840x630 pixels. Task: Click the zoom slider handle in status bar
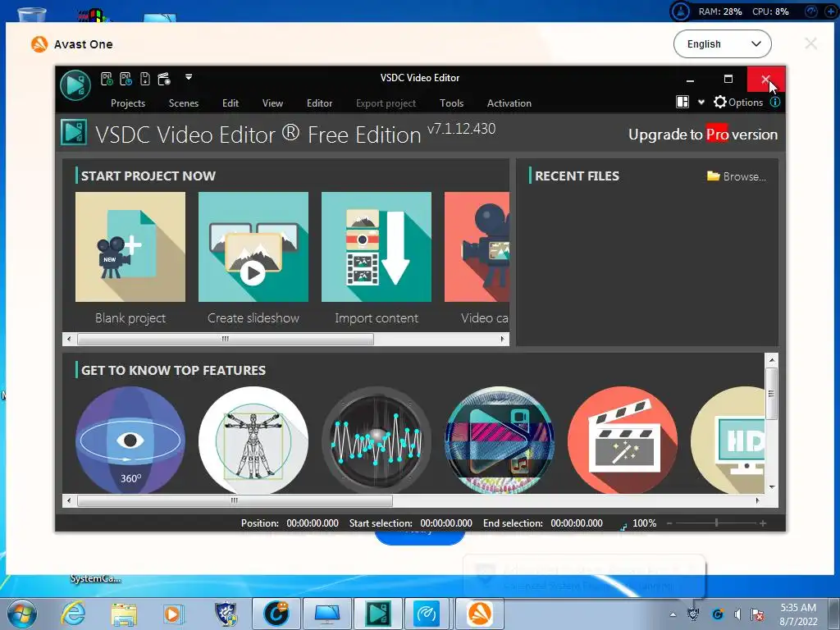point(716,523)
